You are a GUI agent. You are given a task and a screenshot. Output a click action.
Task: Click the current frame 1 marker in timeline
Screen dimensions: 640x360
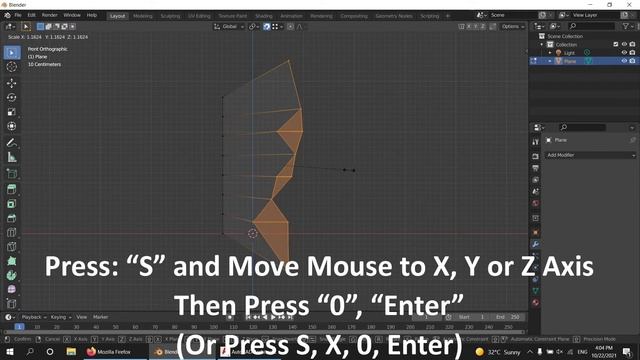[x=19, y=327]
